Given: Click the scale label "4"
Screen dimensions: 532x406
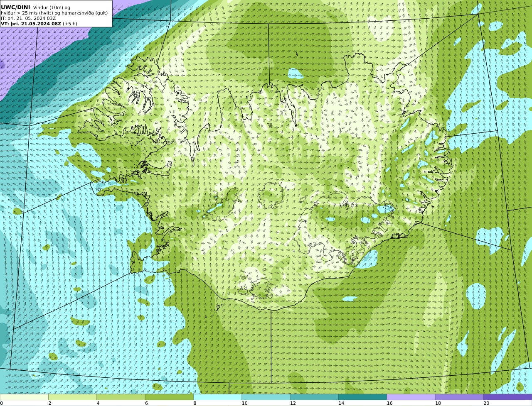Looking at the screenshot, I should click(x=98, y=403).
